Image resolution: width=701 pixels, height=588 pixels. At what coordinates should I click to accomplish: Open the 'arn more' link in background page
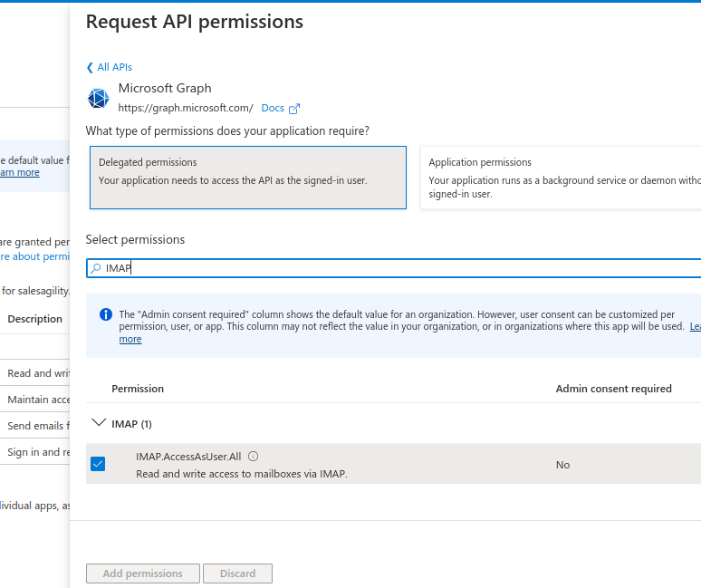(20, 173)
